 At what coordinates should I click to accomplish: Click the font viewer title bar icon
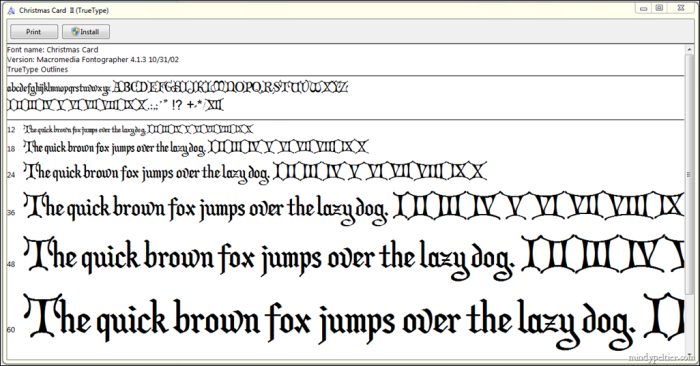(x=11, y=10)
